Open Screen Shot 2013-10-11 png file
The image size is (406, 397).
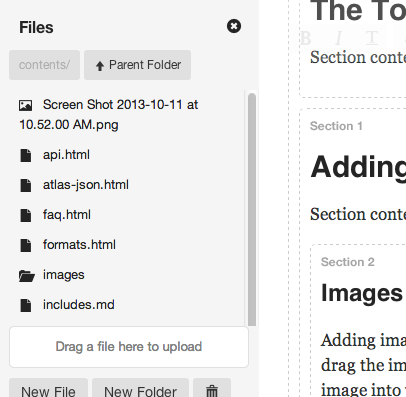[109, 115]
